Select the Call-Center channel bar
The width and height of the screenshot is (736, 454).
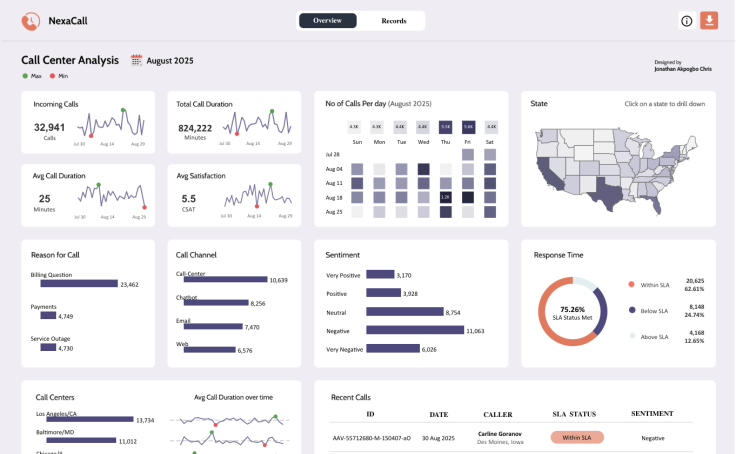pos(225,279)
